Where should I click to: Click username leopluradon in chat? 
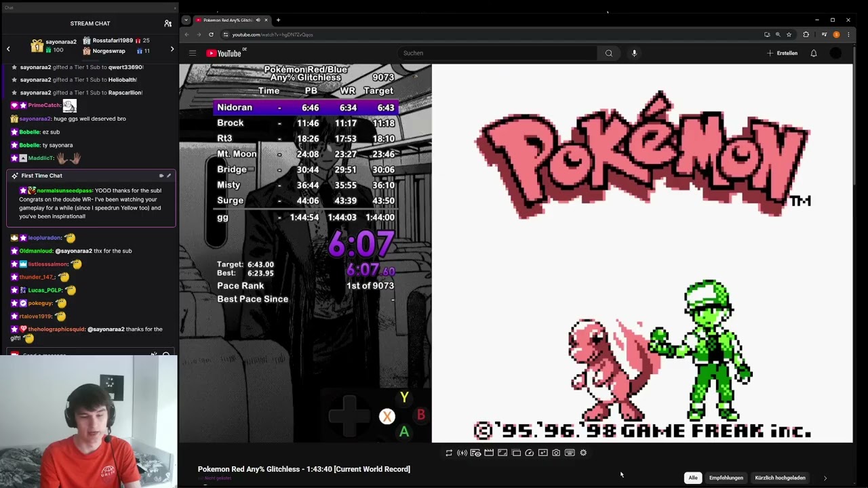[45, 238]
